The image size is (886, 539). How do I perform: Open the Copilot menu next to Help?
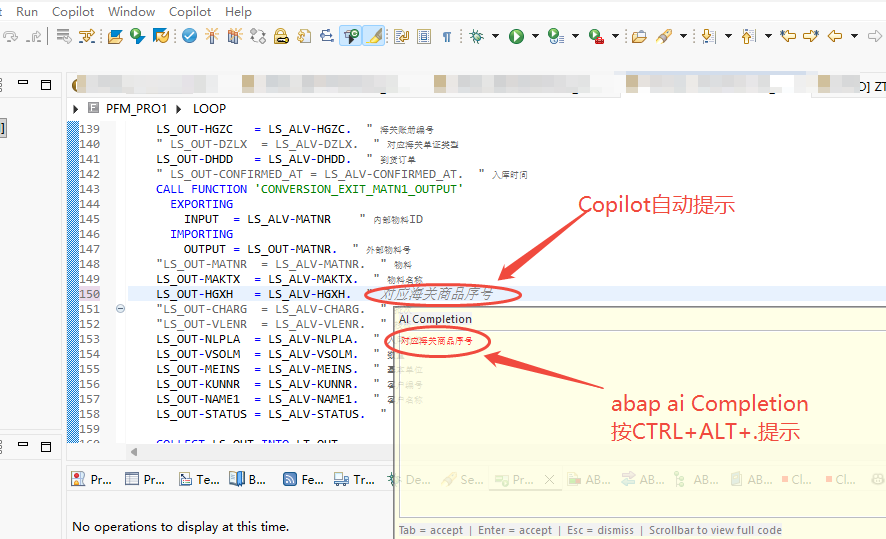[x=190, y=11]
